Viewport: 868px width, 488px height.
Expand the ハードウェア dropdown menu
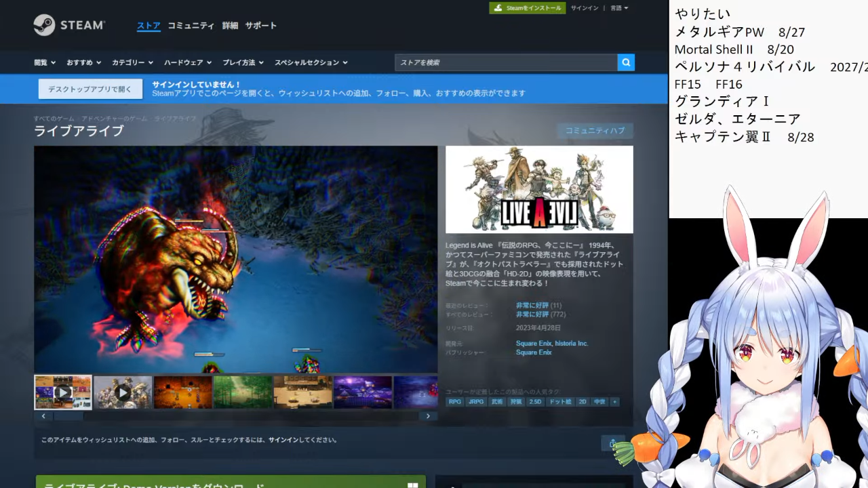pos(188,62)
